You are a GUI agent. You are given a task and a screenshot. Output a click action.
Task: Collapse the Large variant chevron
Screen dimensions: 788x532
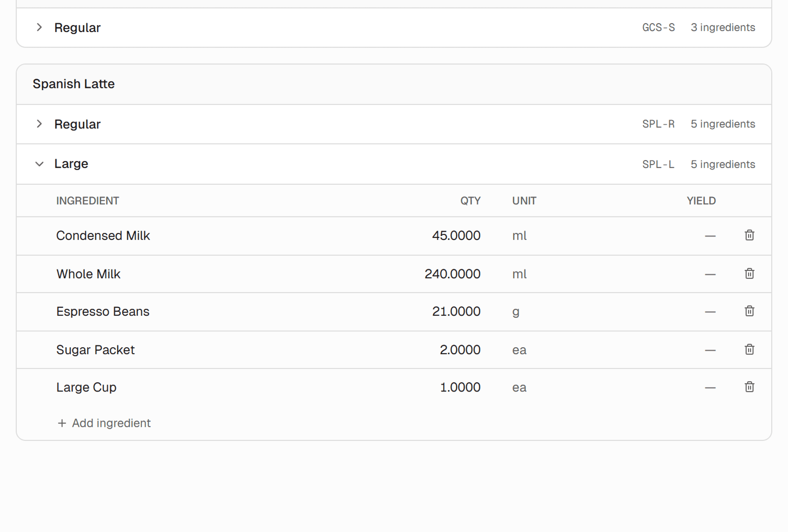click(x=39, y=164)
